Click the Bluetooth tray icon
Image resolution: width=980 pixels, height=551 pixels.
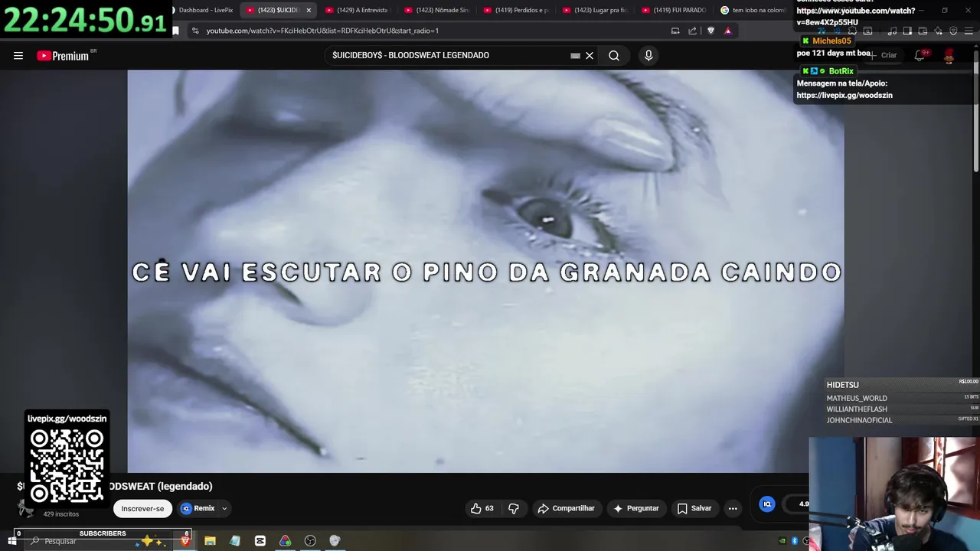click(x=795, y=541)
